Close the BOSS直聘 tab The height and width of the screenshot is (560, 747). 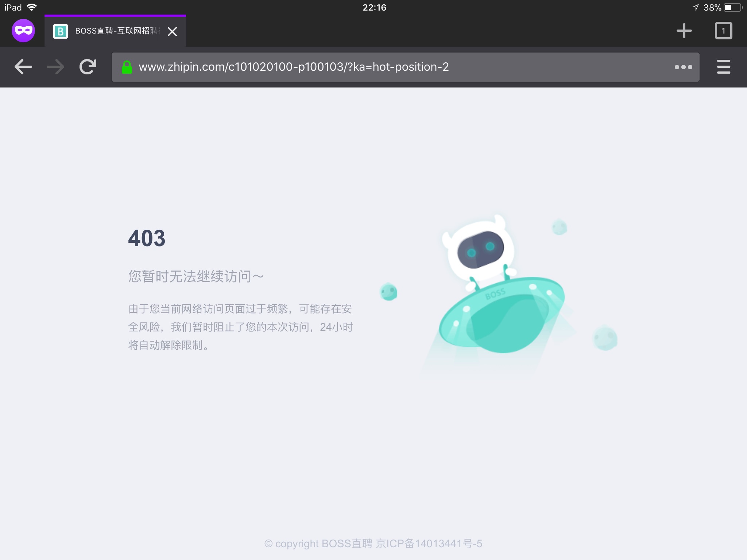click(172, 31)
